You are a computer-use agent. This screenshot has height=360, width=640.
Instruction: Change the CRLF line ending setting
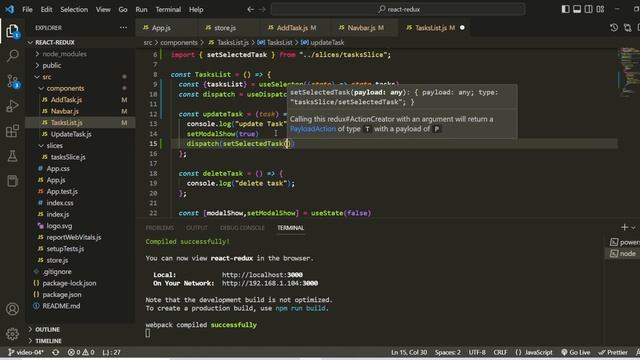pyautogui.click(x=500, y=352)
